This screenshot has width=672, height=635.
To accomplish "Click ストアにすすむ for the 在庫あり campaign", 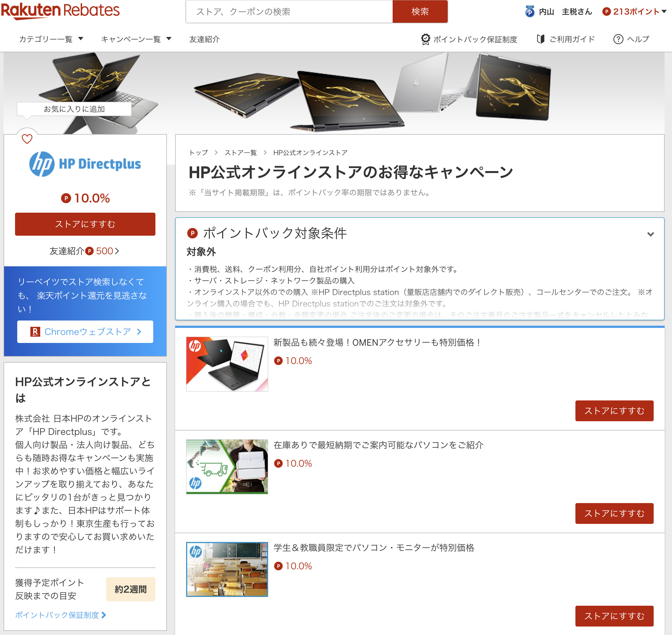I will (614, 513).
